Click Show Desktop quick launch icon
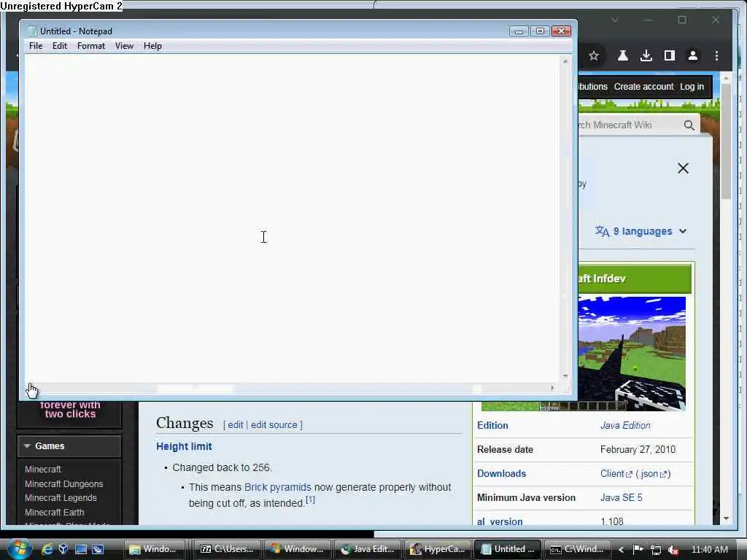This screenshot has width=747, height=560. (80, 549)
